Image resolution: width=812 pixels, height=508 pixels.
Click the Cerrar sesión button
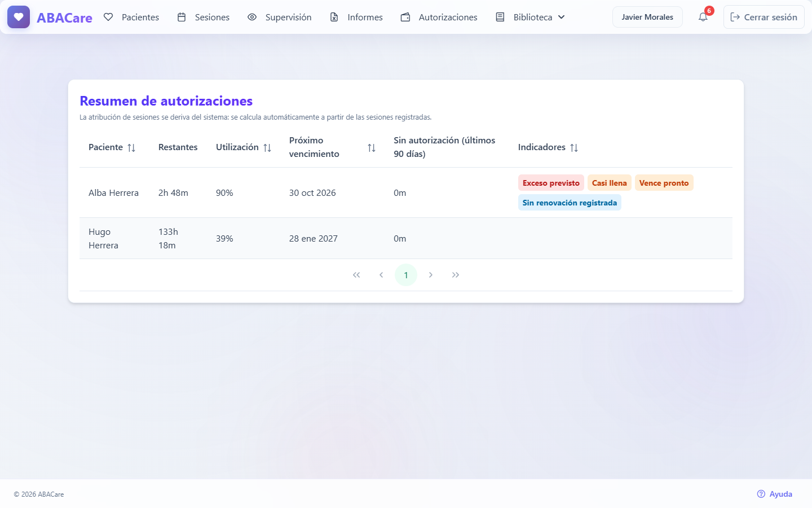764,17
